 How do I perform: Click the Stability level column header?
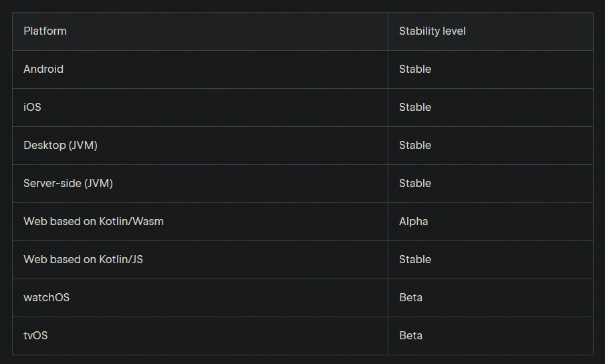coord(432,31)
